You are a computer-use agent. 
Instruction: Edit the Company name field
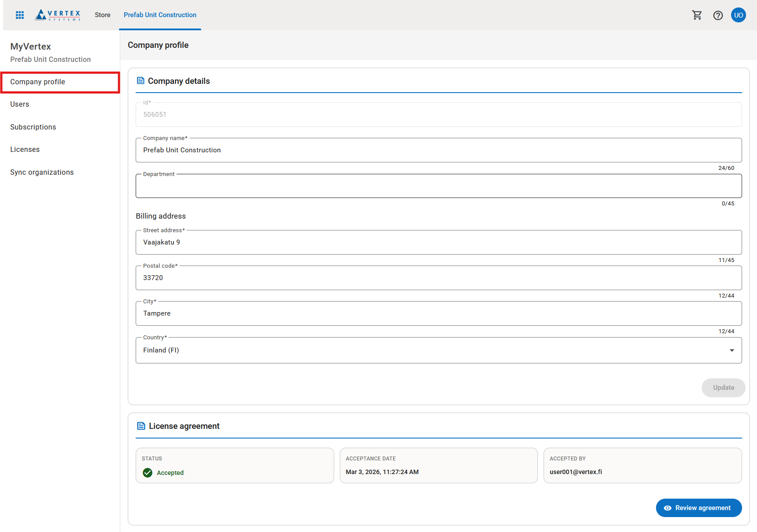439,150
